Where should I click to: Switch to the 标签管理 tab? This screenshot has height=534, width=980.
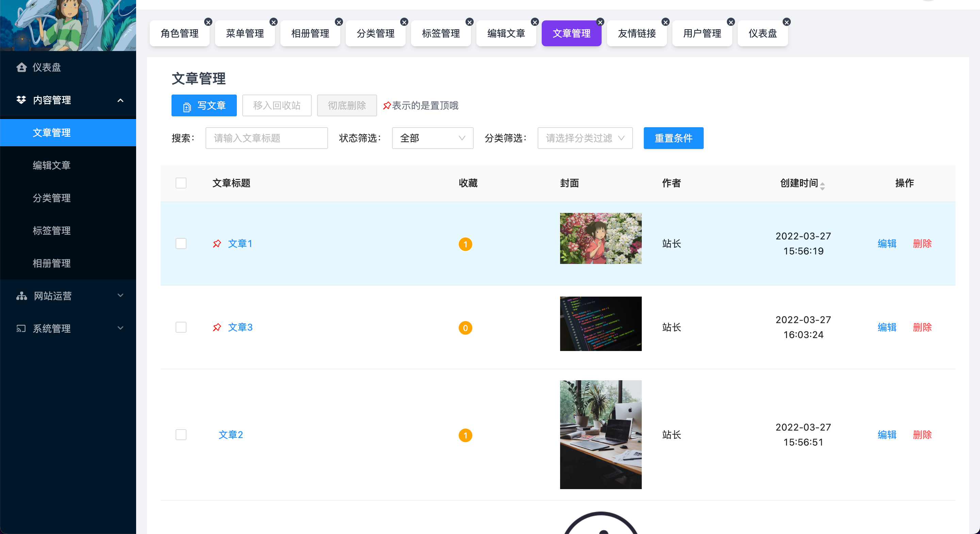[x=441, y=33]
